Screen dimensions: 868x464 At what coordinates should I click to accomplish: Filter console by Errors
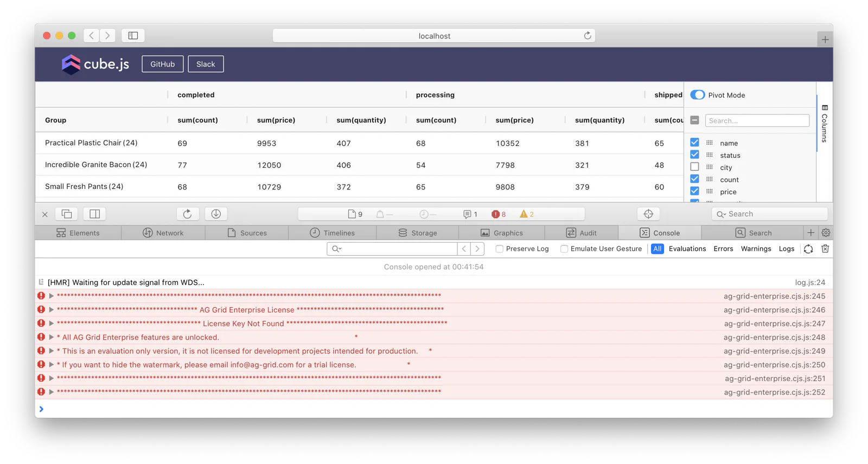click(723, 249)
